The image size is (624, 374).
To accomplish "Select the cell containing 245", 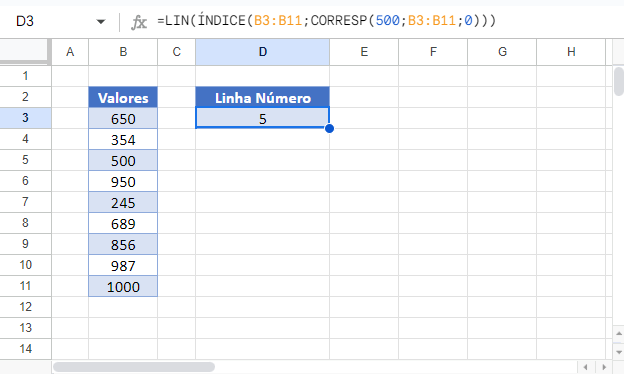I will (123, 202).
